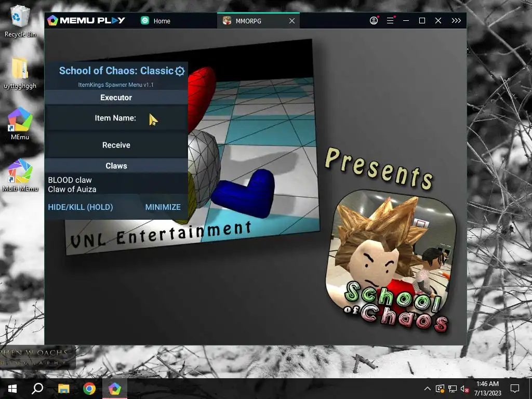Maximize the MEmu Play window
Image resolution: width=532 pixels, height=399 pixels.
coord(422,21)
